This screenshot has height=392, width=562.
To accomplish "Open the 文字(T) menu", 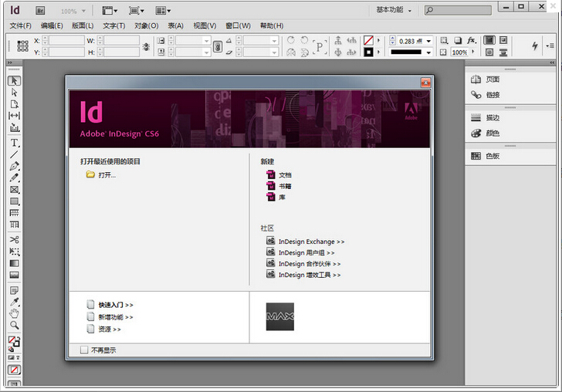I will coord(114,25).
